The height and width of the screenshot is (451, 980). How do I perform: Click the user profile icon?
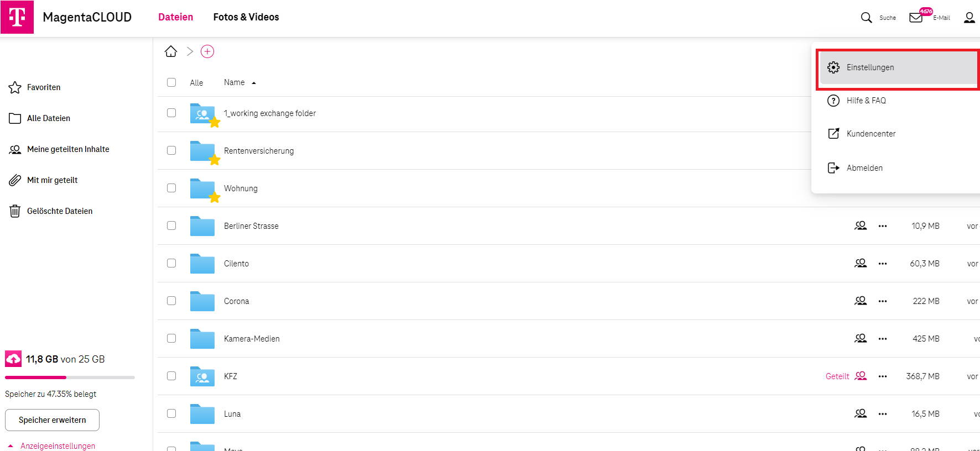969,18
